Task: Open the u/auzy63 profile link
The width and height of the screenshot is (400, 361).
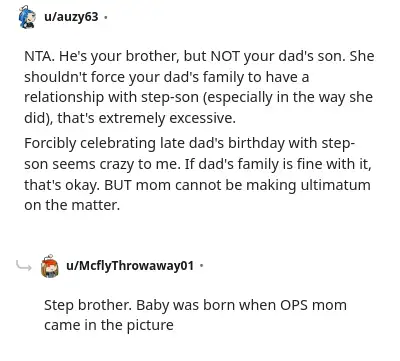Action: (x=71, y=16)
